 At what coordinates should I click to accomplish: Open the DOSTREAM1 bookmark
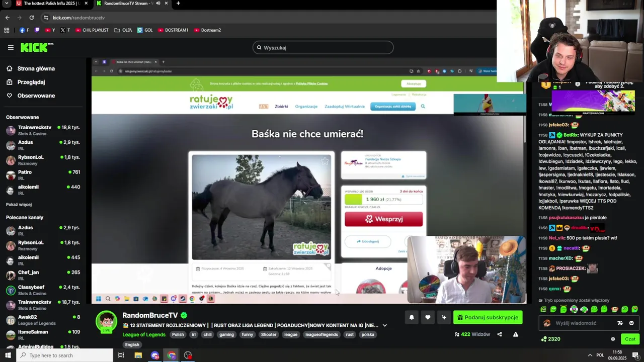coord(173,30)
